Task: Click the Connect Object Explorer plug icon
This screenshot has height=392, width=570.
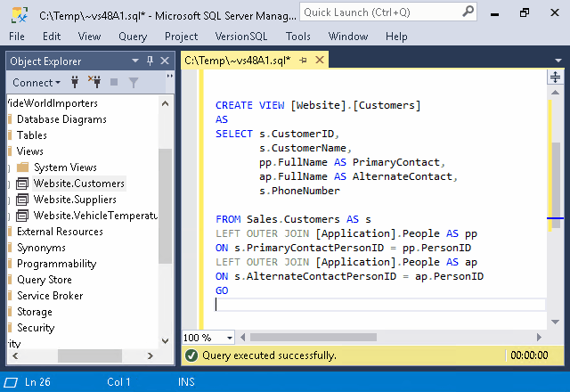Action: point(74,82)
